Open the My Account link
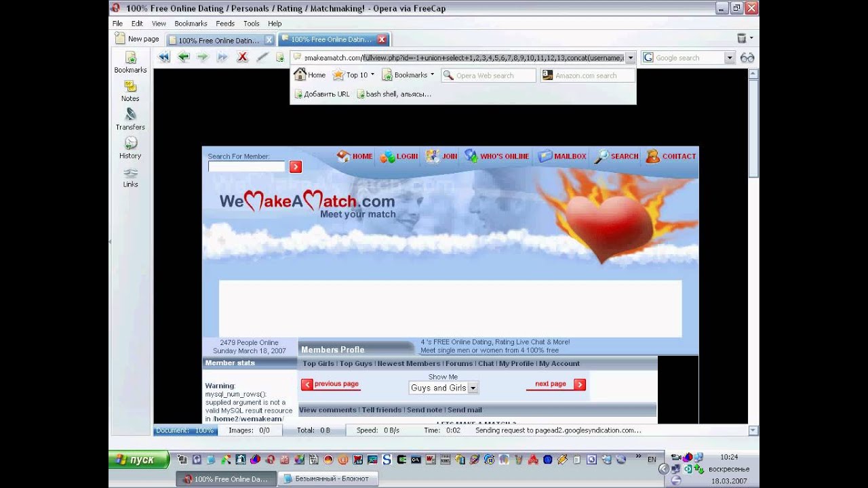 pyautogui.click(x=559, y=364)
